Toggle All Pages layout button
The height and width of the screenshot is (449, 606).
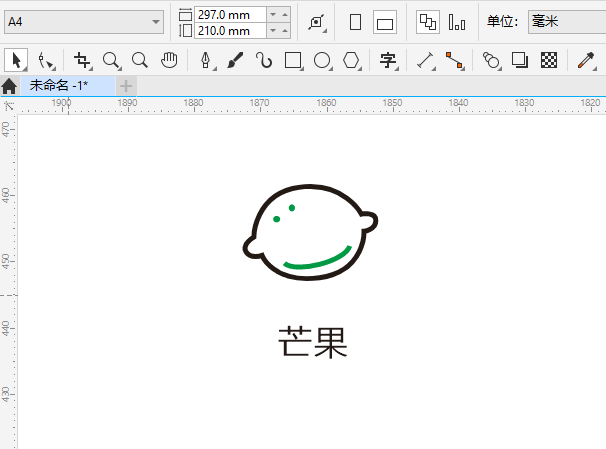pyautogui.click(x=428, y=22)
